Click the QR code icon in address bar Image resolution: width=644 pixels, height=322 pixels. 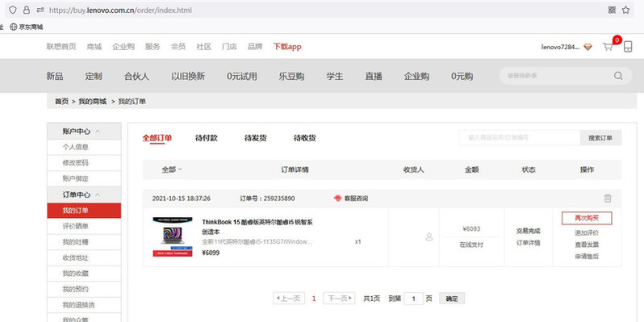612,10
